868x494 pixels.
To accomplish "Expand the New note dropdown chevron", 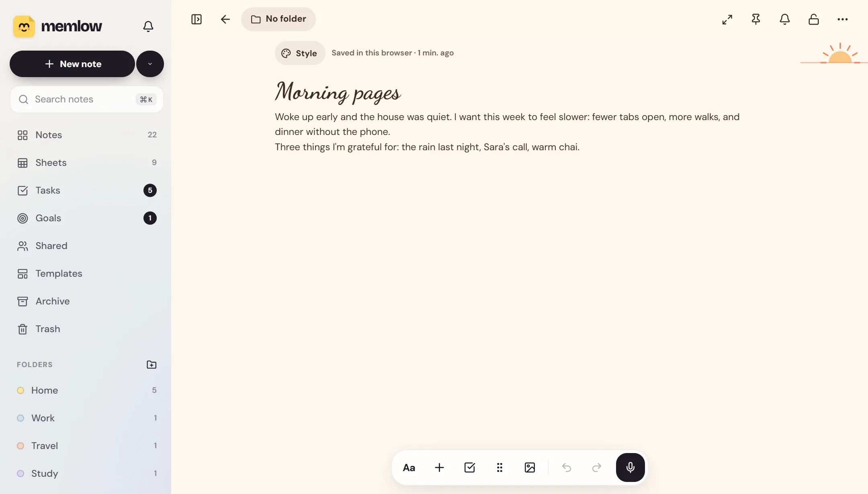I will (150, 64).
